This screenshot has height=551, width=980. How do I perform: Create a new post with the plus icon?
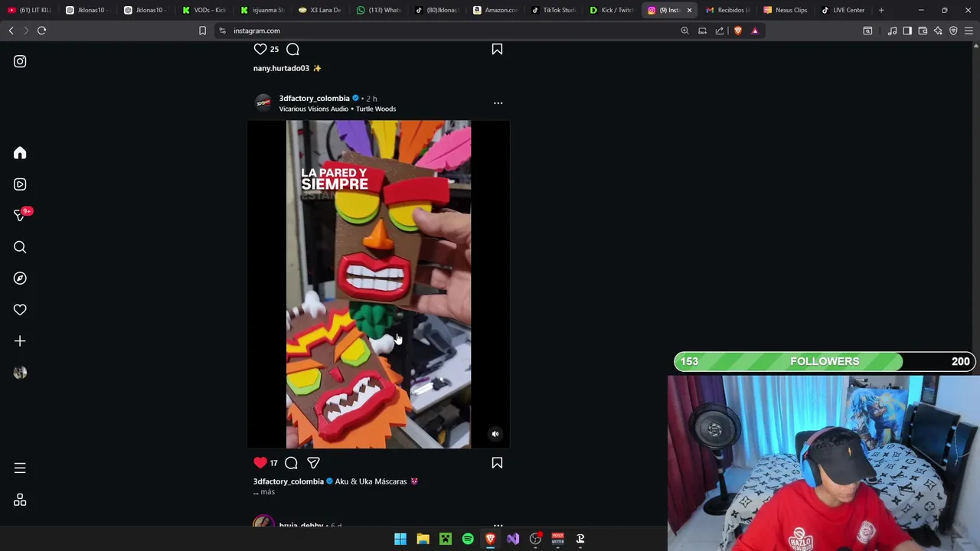coord(20,341)
